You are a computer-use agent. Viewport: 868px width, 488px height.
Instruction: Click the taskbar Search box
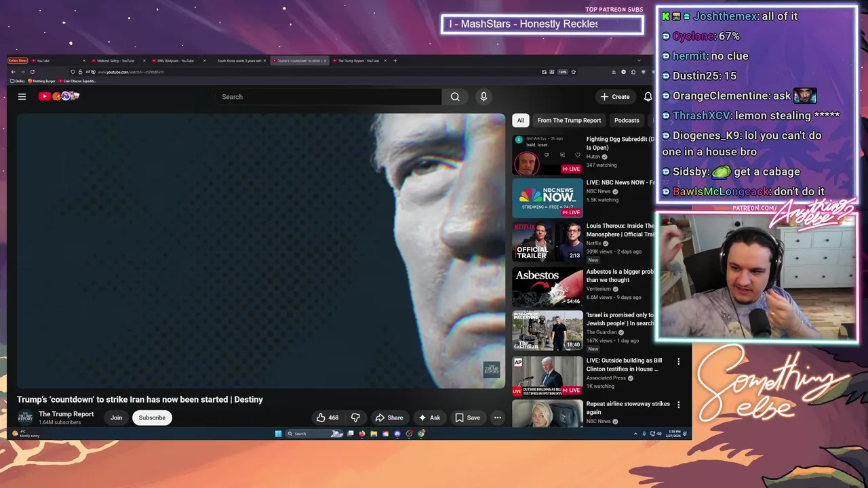(314, 434)
